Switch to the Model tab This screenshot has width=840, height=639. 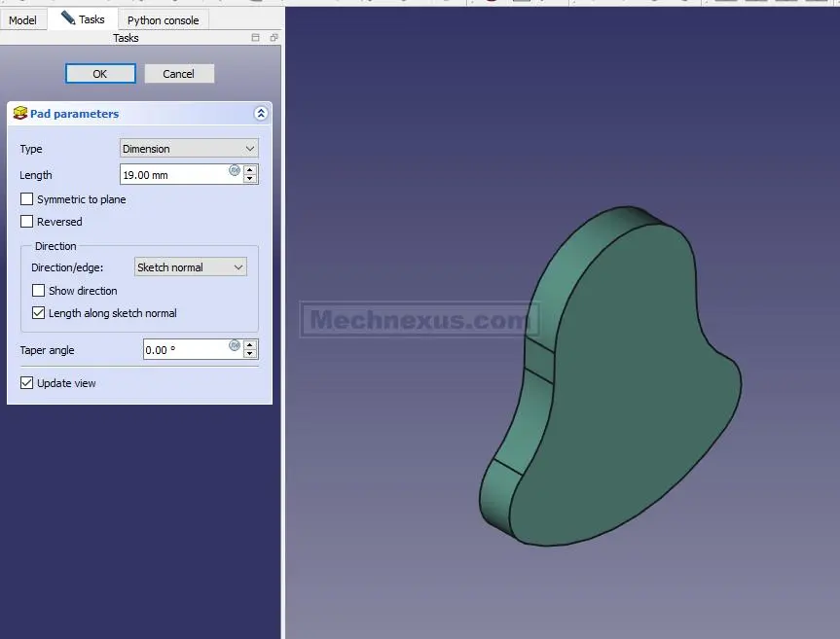(22, 19)
